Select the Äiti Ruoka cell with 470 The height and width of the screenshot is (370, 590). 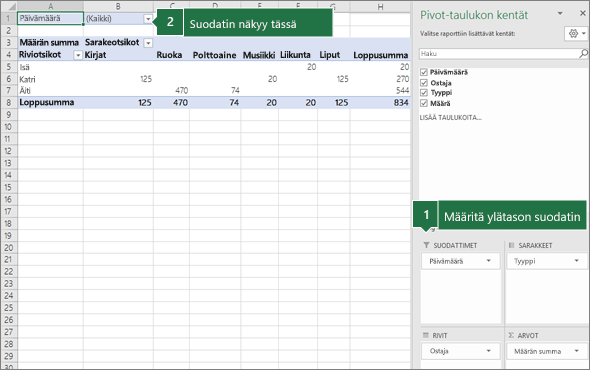pos(171,91)
